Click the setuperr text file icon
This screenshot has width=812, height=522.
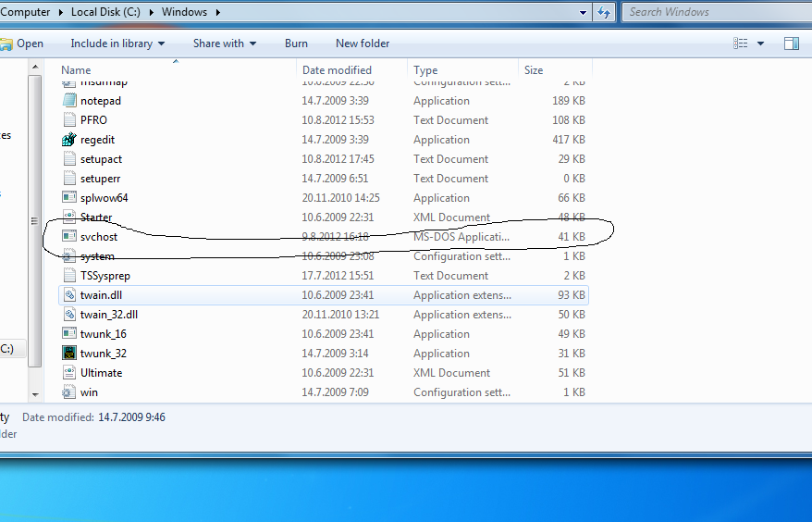tap(69, 179)
